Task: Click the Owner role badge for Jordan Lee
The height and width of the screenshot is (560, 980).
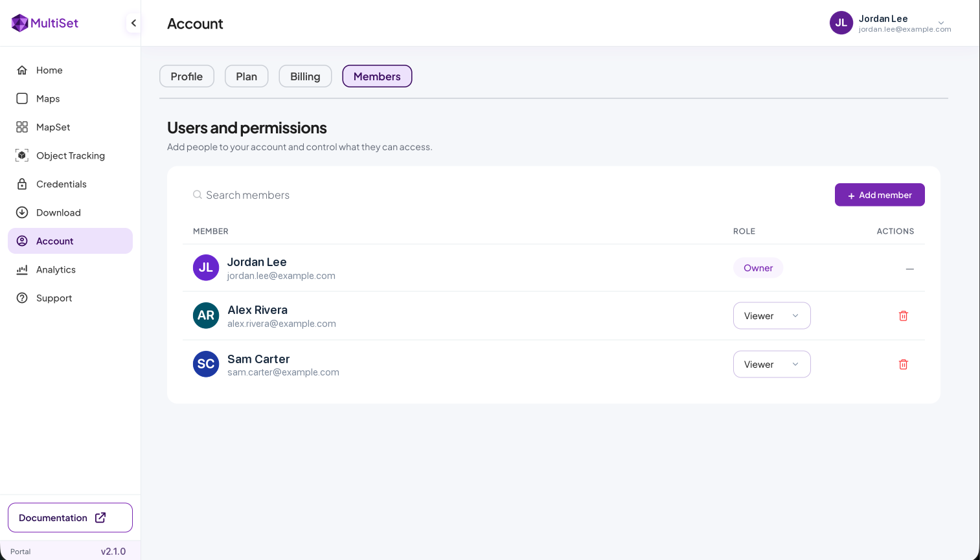Action: [758, 268]
